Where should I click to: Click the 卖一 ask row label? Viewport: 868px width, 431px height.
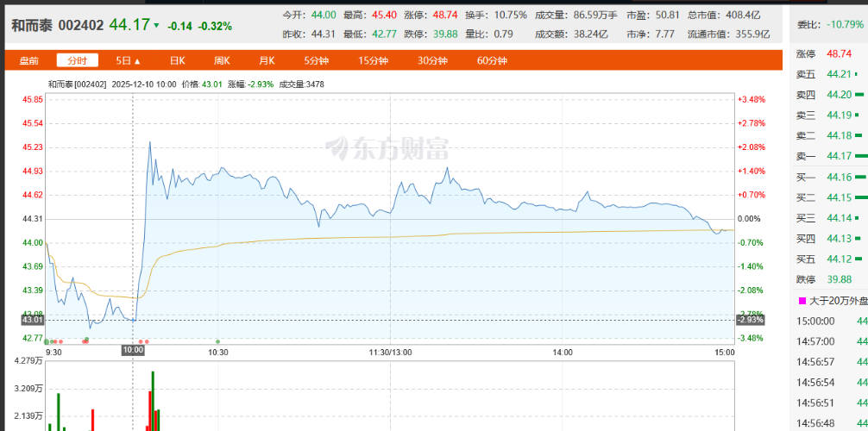coord(806,156)
